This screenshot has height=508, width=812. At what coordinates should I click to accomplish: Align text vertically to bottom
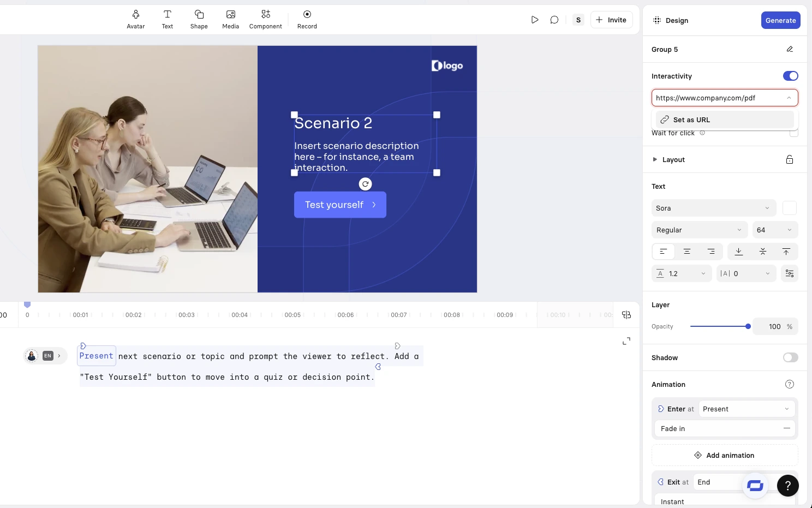[x=739, y=252]
